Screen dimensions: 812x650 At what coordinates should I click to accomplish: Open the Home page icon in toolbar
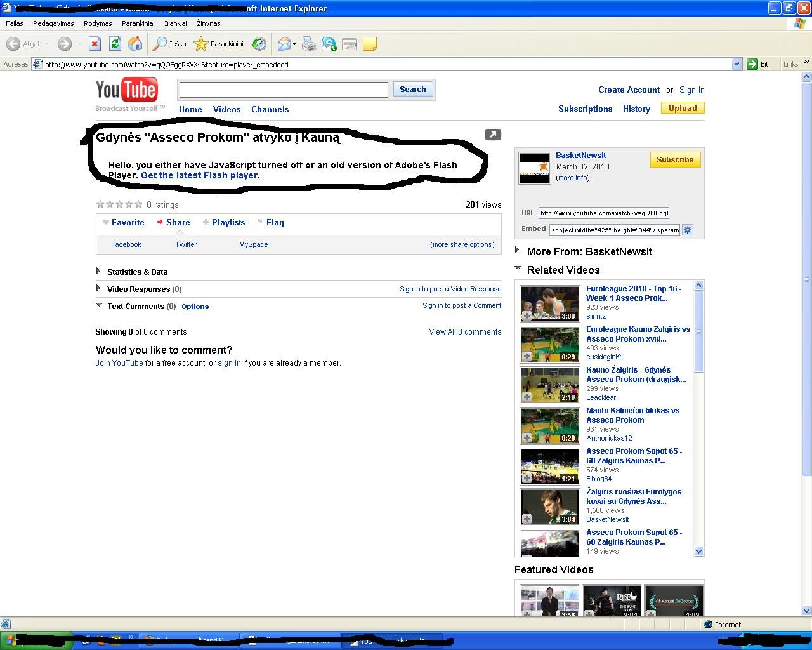pos(135,44)
